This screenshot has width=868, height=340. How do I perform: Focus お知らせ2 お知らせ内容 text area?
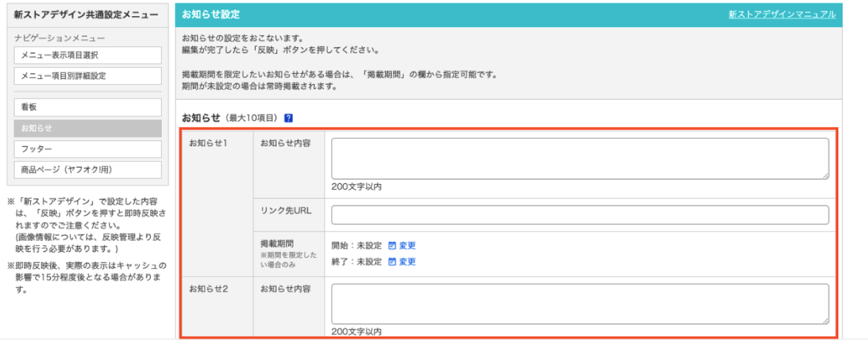[580, 303]
